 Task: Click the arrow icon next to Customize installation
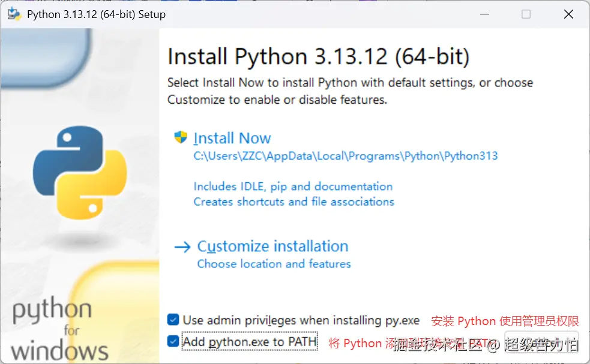coord(182,247)
